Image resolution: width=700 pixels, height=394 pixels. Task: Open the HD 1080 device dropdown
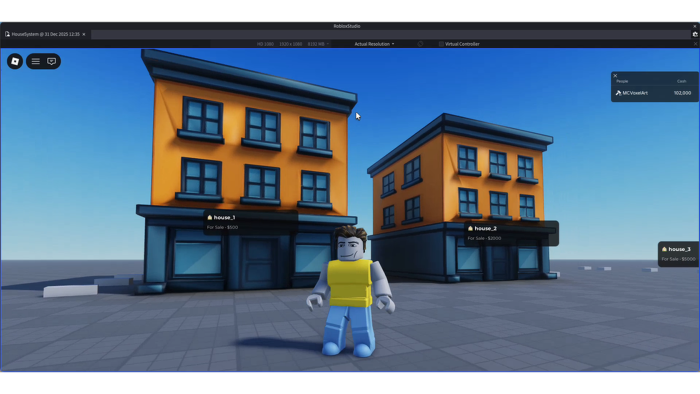pyautogui.click(x=293, y=44)
